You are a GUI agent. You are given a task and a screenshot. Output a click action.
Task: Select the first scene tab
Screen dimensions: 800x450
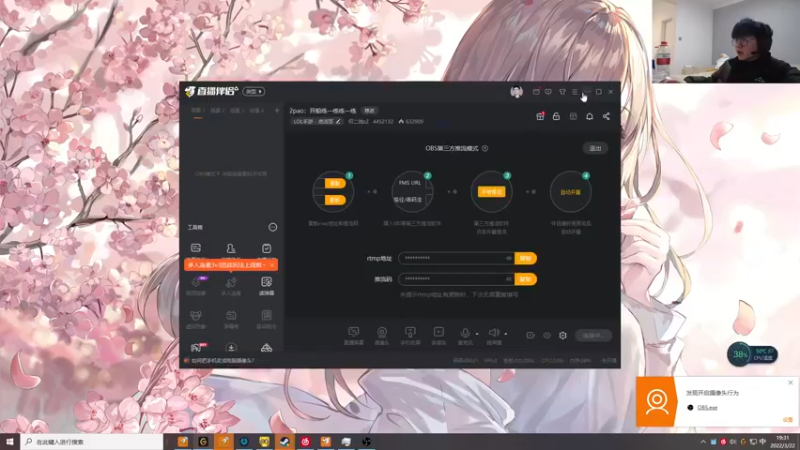[198, 110]
